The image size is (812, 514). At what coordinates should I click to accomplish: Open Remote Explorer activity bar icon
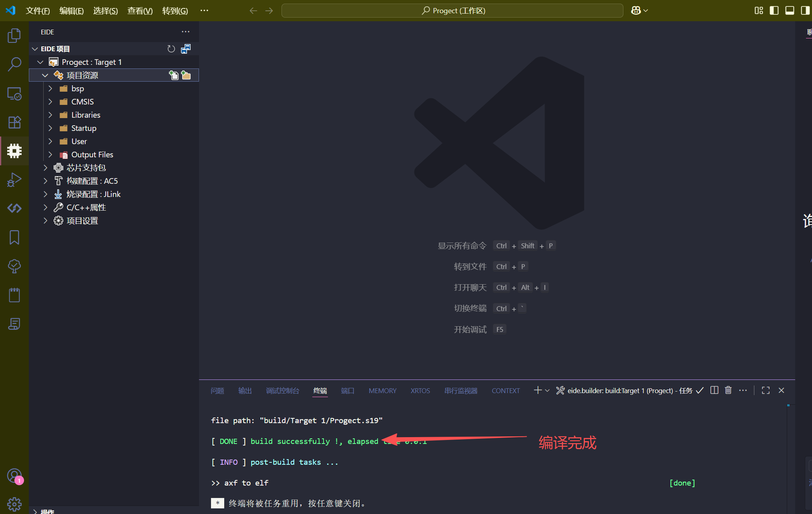[14, 94]
